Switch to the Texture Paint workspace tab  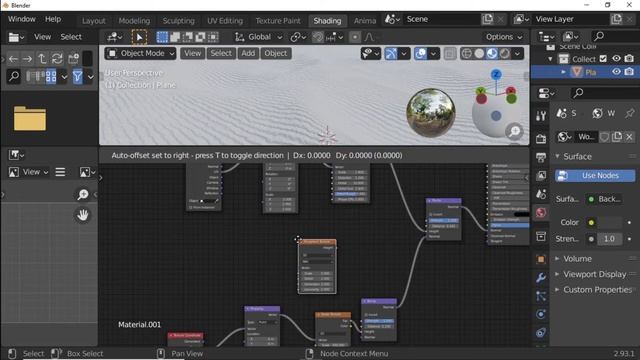278,21
